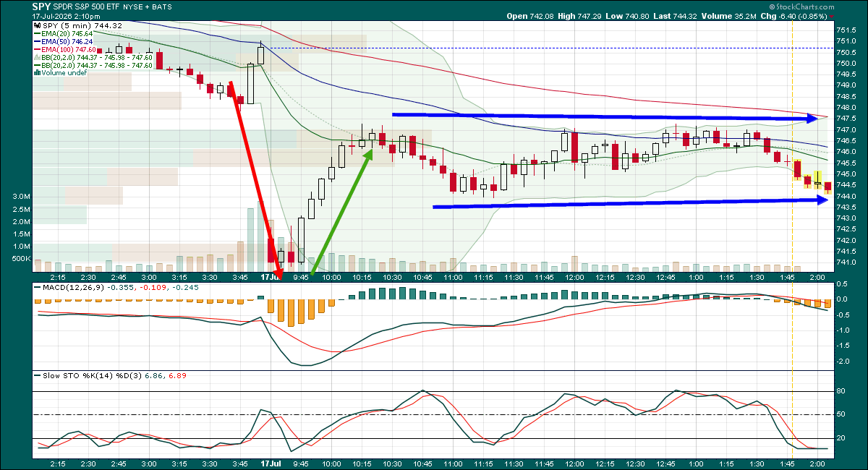
Task: Click the 17-Jul-2026 2:10pm timestamp
Action: (x=67, y=16)
